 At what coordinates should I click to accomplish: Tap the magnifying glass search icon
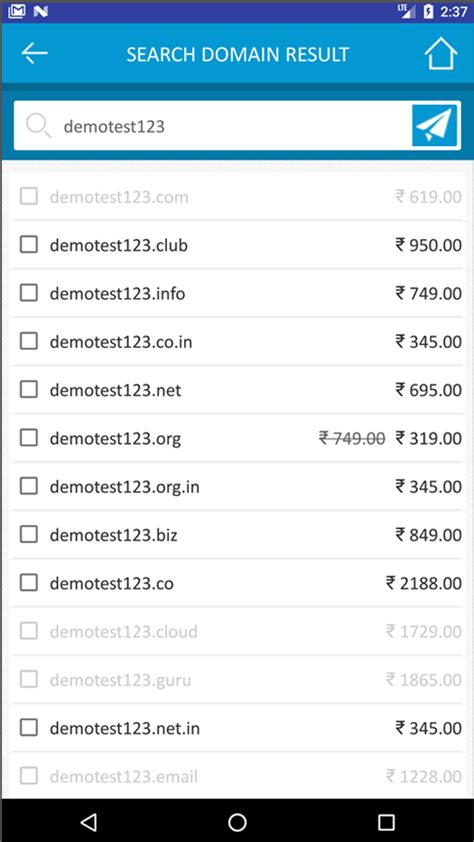pos(38,126)
